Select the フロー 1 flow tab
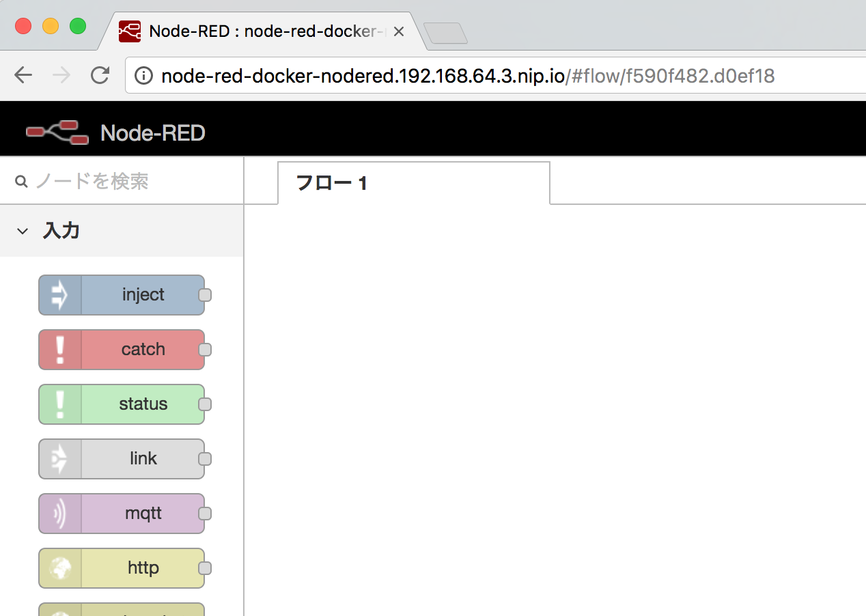 [x=414, y=182]
